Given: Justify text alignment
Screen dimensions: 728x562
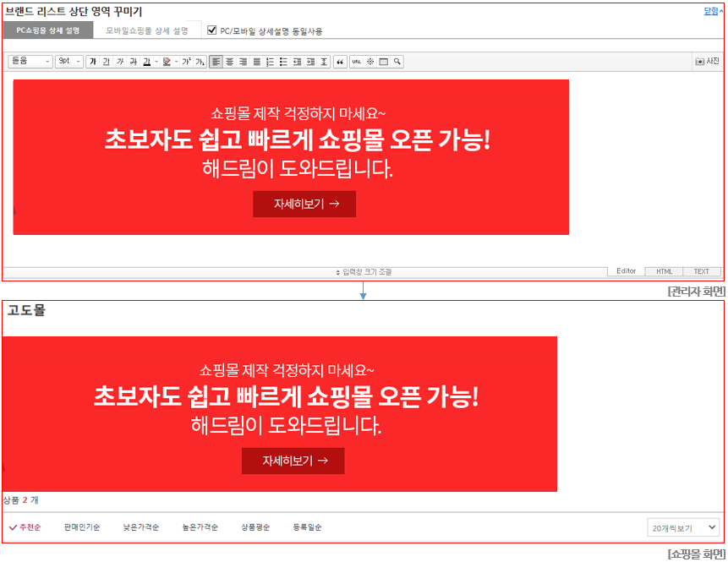Looking at the screenshot, I should click(x=256, y=61).
